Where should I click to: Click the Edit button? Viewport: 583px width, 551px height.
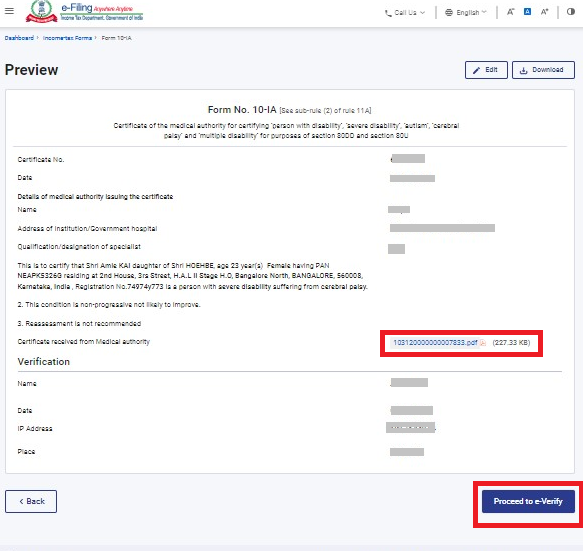[x=486, y=70]
